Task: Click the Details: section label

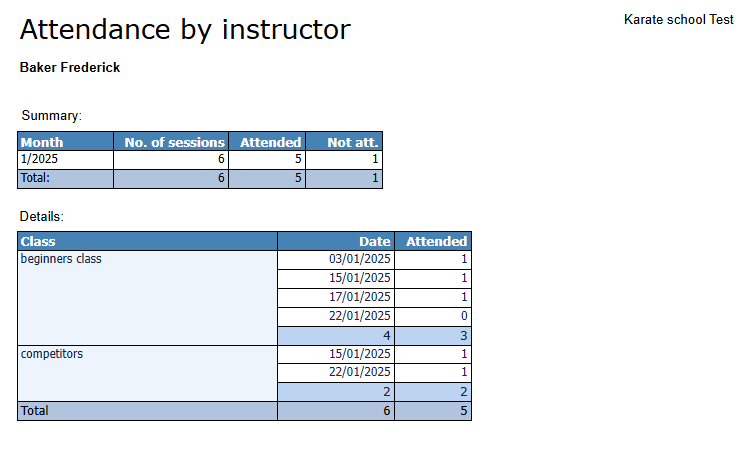Action: pyautogui.click(x=41, y=217)
